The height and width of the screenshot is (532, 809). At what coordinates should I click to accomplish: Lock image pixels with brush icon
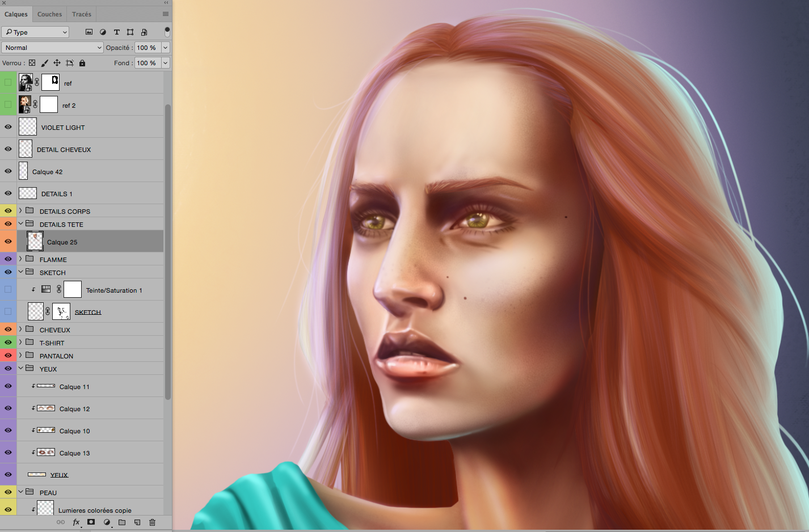[44, 63]
